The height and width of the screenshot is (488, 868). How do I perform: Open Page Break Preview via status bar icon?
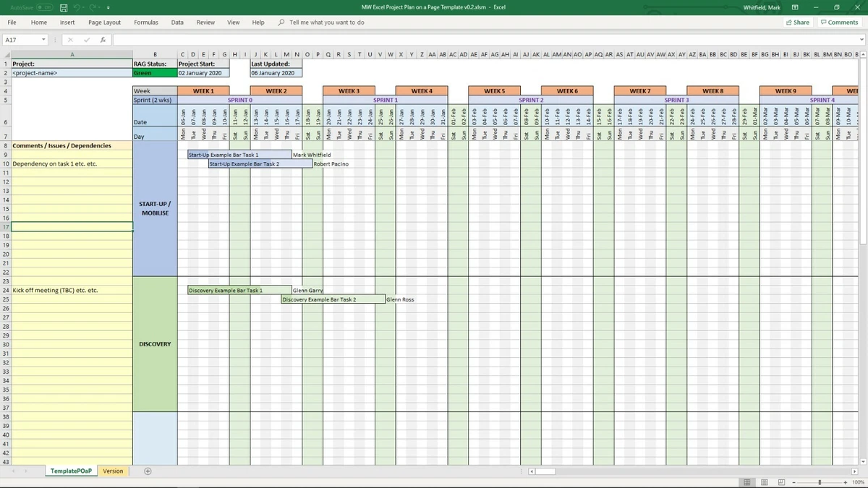(781, 482)
